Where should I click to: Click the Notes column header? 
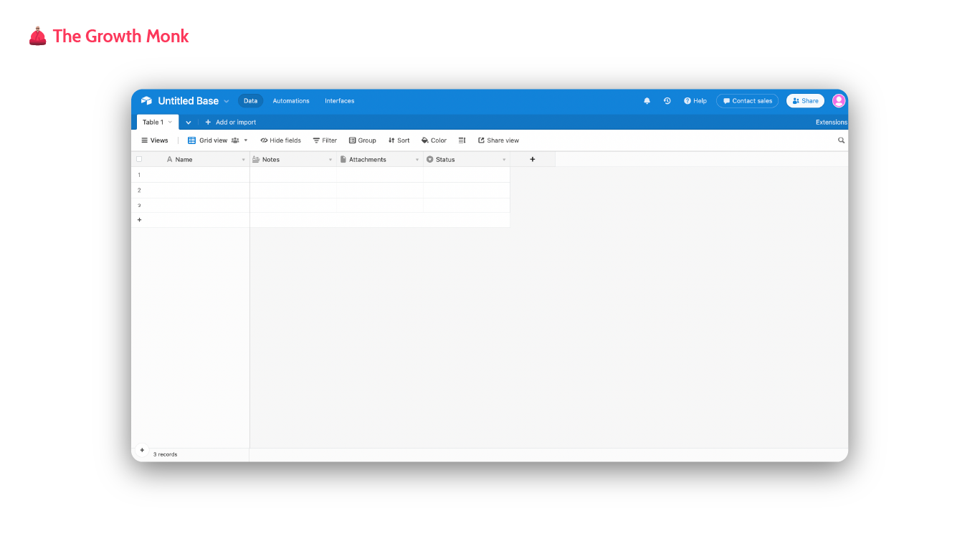pyautogui.click(x=293, y=159)
